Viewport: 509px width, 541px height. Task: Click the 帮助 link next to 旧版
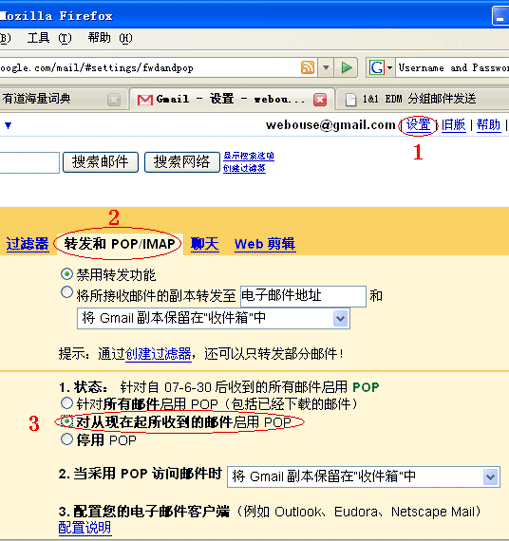point(489,125)
